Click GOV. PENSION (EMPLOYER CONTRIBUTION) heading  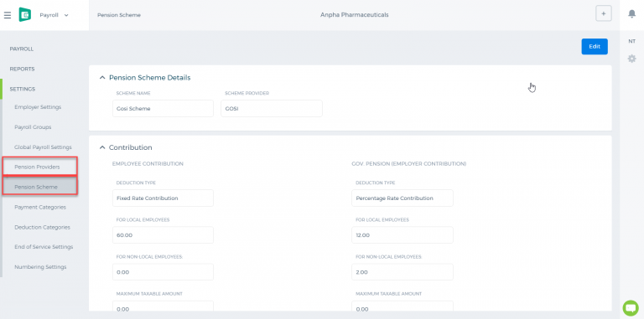pos(409,163)
